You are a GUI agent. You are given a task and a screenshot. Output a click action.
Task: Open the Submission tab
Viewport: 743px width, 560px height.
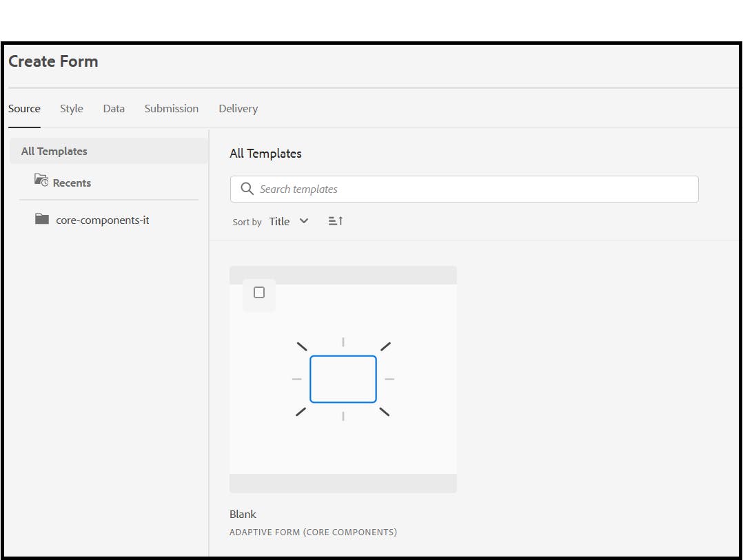[171, 108]
